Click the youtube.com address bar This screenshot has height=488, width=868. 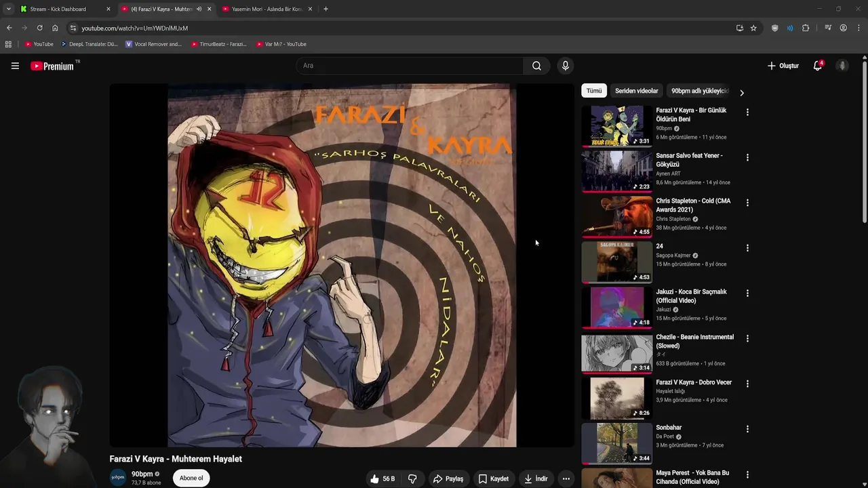pos(407,28)
